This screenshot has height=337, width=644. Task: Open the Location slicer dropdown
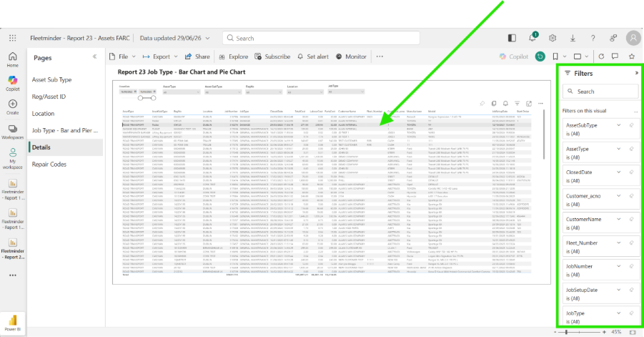tap(305, 92)
